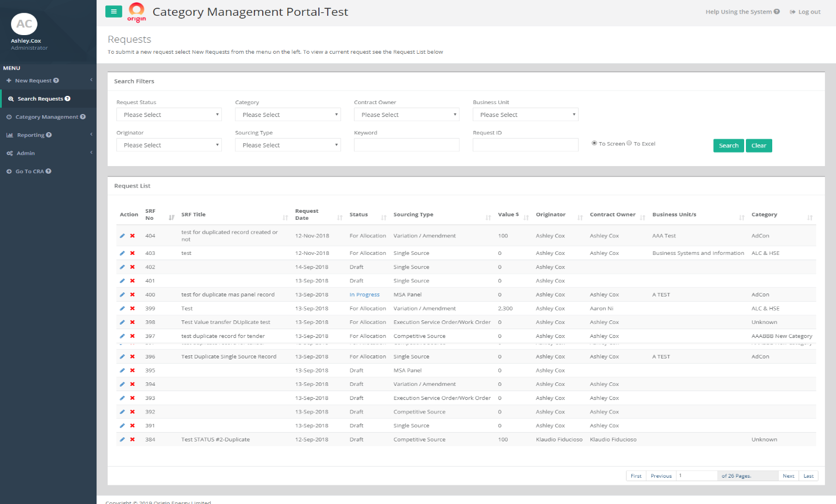The width and height of the screenshot is (836, 504).
Task: Go to First page of results
Action: tap(636, 476)
